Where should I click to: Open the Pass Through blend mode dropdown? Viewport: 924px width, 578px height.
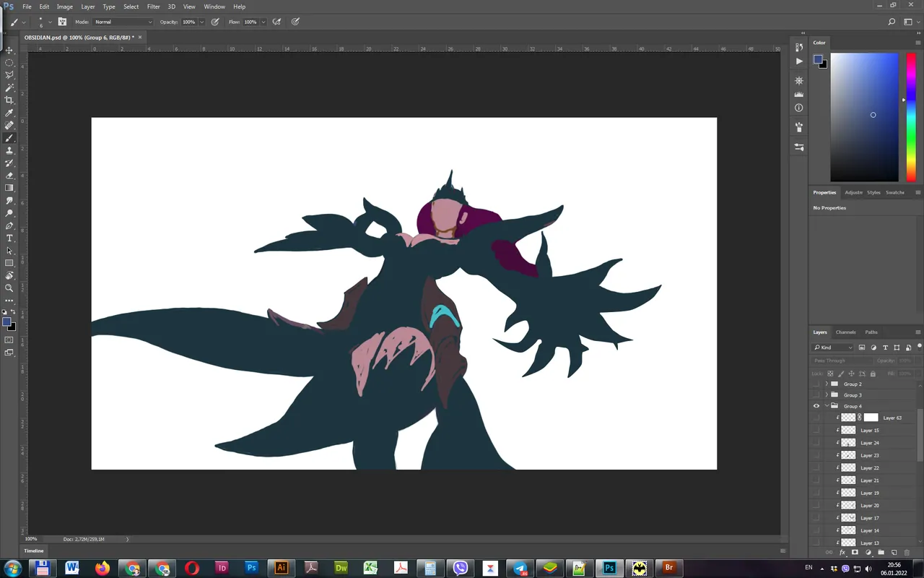841,361
